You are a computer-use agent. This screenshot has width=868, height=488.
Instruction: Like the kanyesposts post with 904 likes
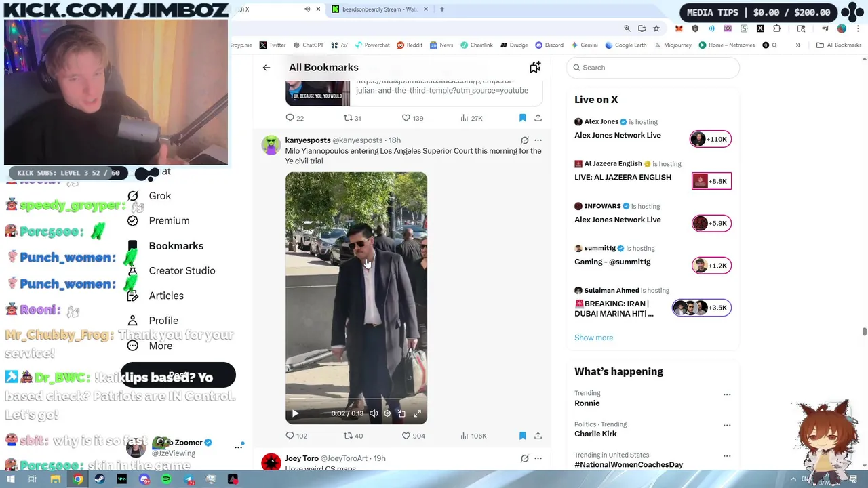[414, 436]
